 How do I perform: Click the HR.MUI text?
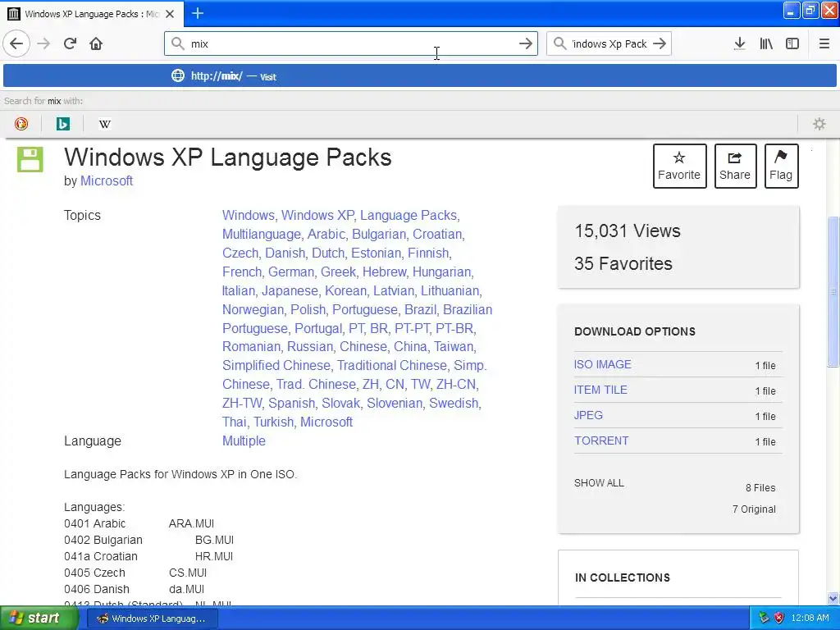(x=214, y=556)
